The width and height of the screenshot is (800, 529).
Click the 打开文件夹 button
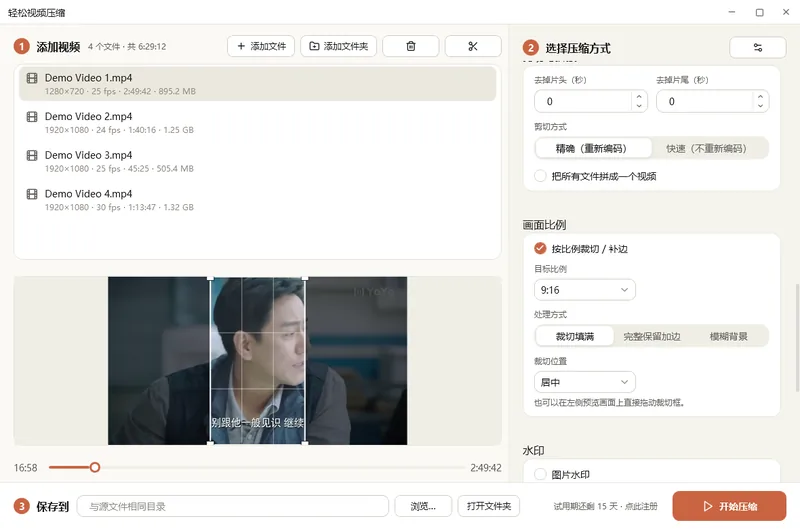coord(489,506)
